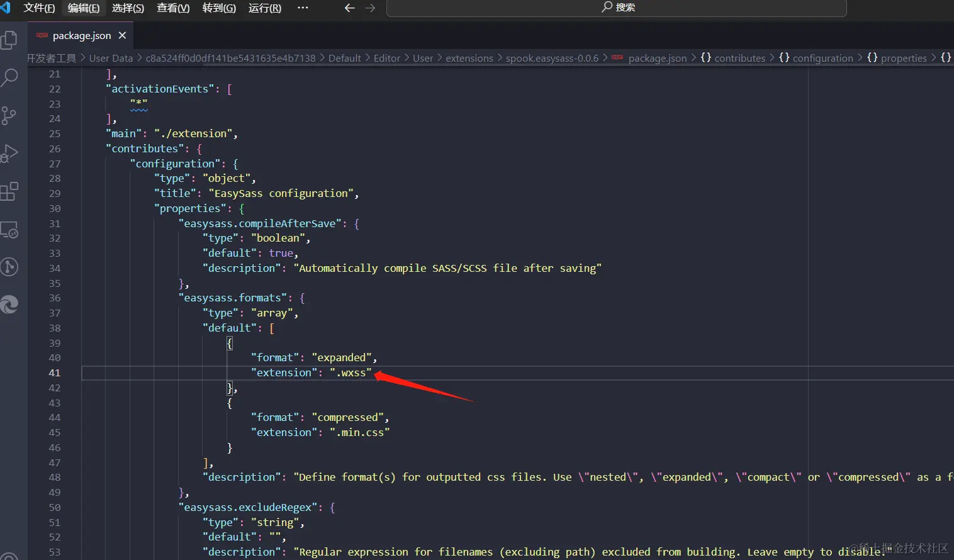The width and height of the screenshot is (954, 560).
Task: Click the "activationEvents" key
Action: click(160, 89)
